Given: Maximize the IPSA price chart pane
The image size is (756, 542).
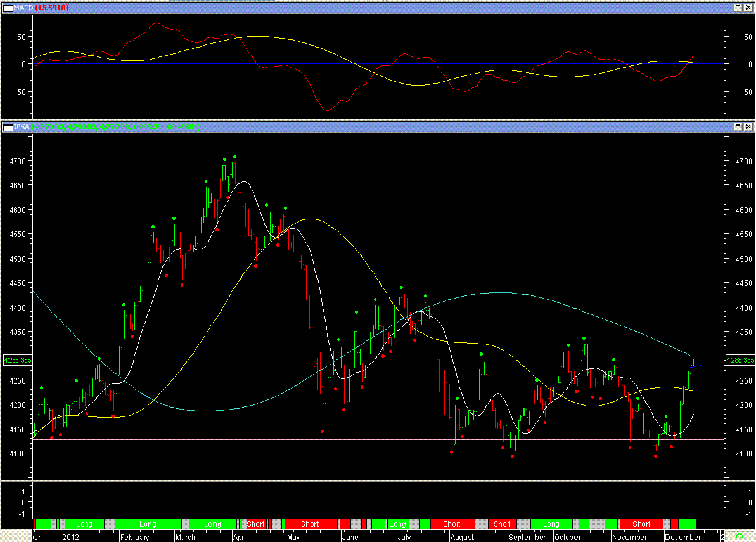Looking at the screenshot, I should [x=738, y=127].
